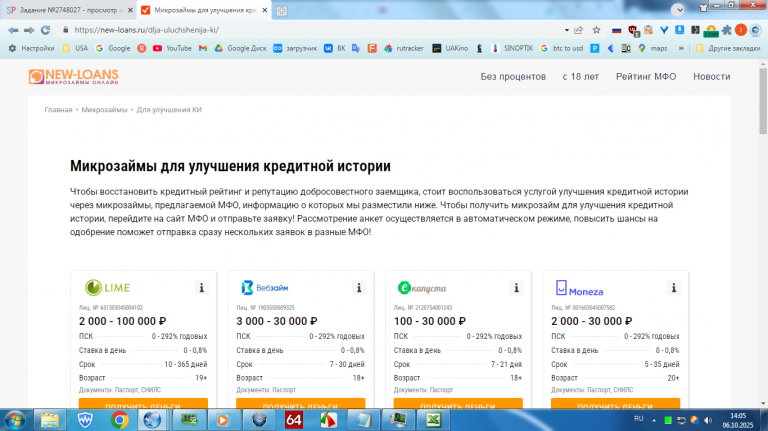Click Микрозаймы breadcrumb link
This screenshot has height=431, width=768.
coord(104,110)
